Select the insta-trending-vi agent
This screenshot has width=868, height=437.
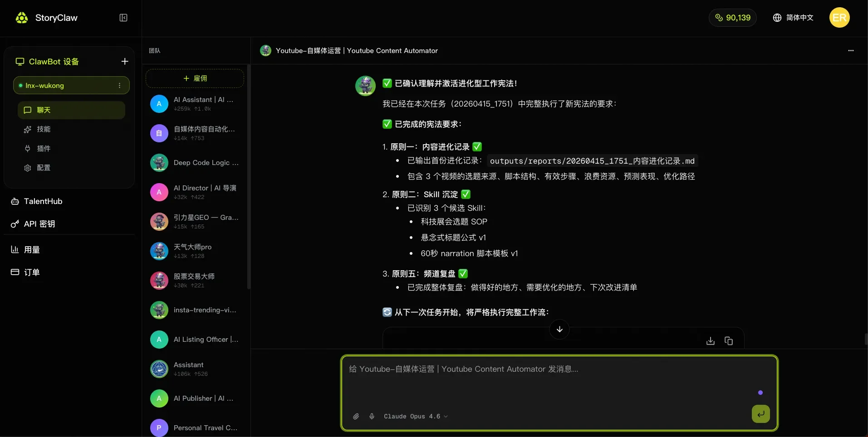(195, 310)
